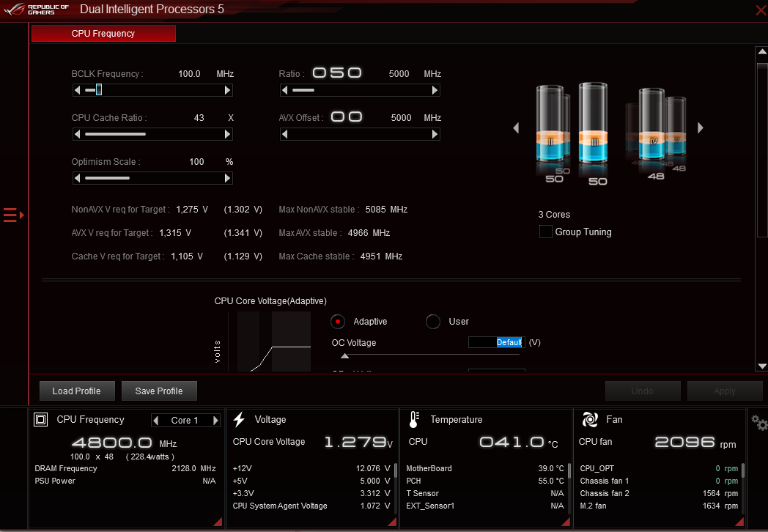Click main panel scrollbar down arrow
Viewport: 768px width, 532px height.
tap(762, 366)
